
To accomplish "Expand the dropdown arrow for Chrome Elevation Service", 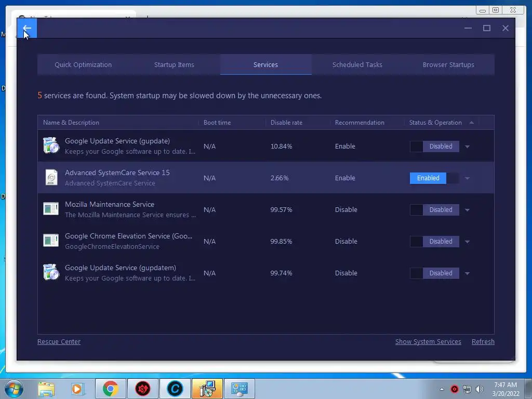I will tap(467, 242).
